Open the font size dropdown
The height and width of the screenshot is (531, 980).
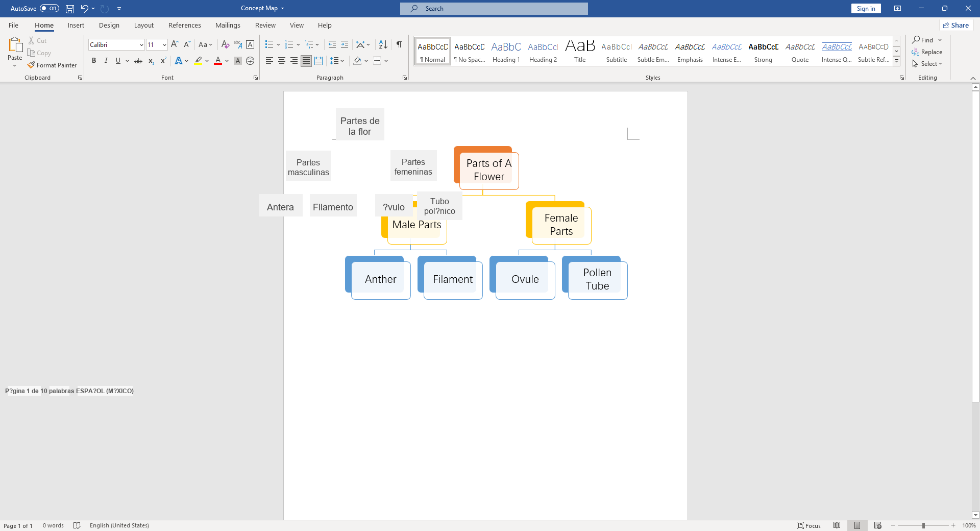(164, 45)
